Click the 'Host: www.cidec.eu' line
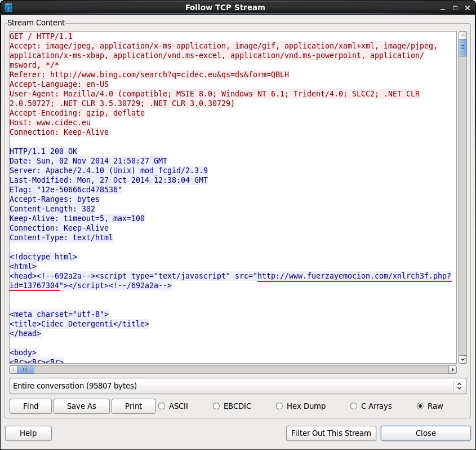Screen dimensions: 476x450 (50, 122)
